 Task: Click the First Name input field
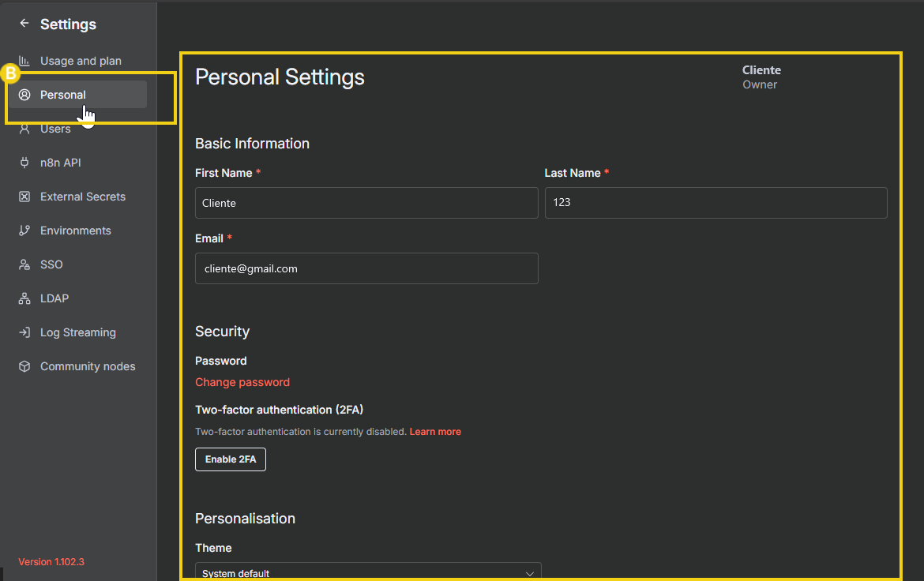coord(366,203)
